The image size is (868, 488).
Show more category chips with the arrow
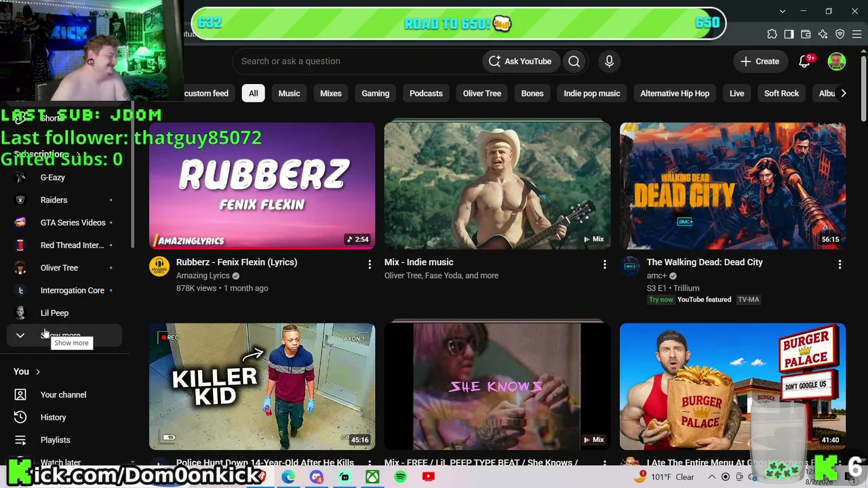844,94
